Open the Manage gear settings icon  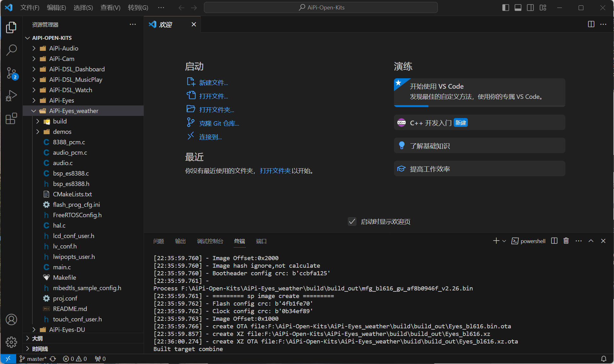11,342
